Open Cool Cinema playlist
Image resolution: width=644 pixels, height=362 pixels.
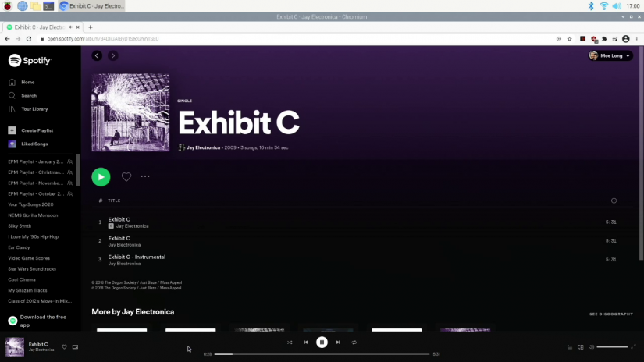(22, 279)
